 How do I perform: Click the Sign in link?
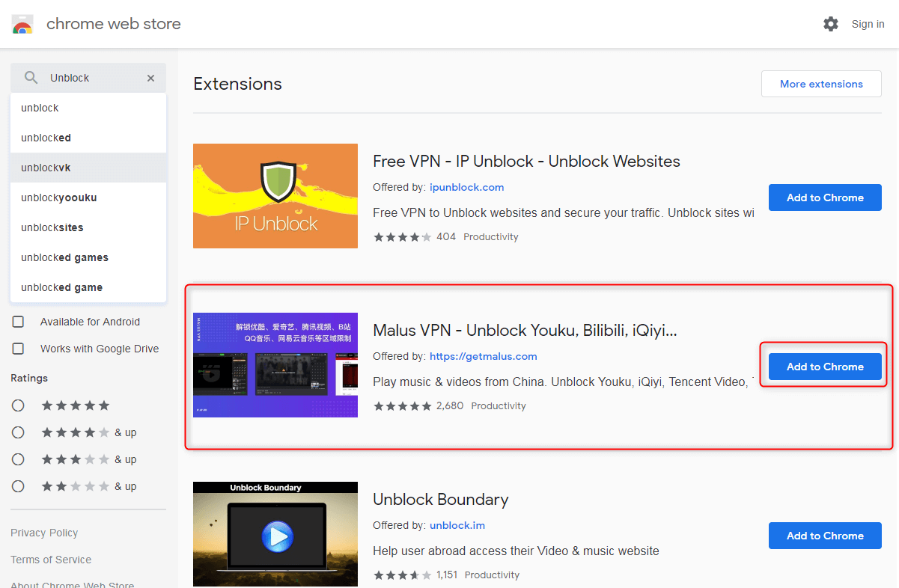(x=868, y=24)
